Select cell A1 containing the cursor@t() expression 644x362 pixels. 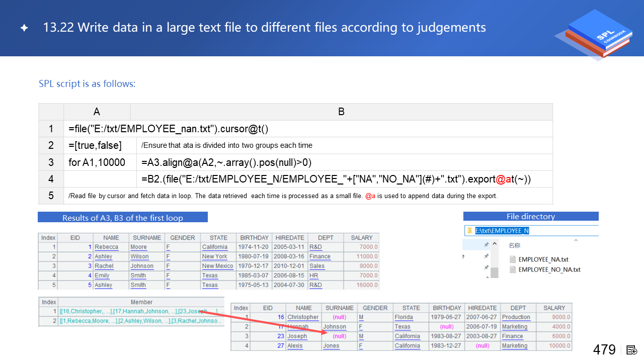(x=168, y=129)
